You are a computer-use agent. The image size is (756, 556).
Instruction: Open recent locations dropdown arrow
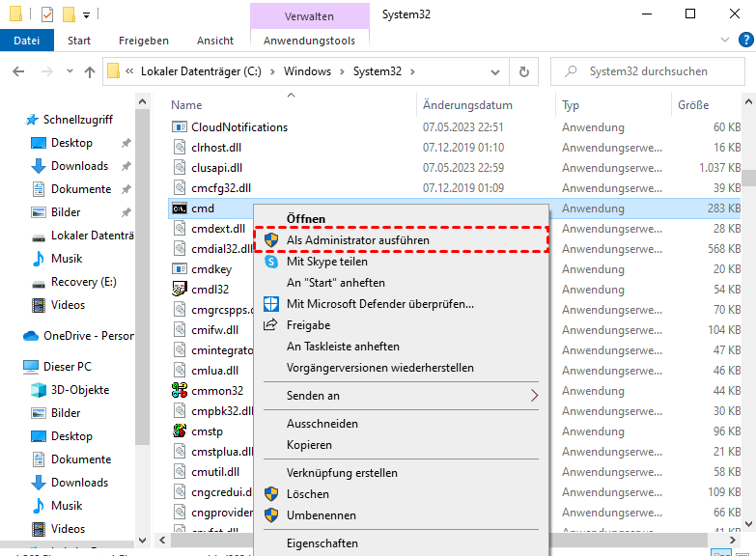point(70,71)
